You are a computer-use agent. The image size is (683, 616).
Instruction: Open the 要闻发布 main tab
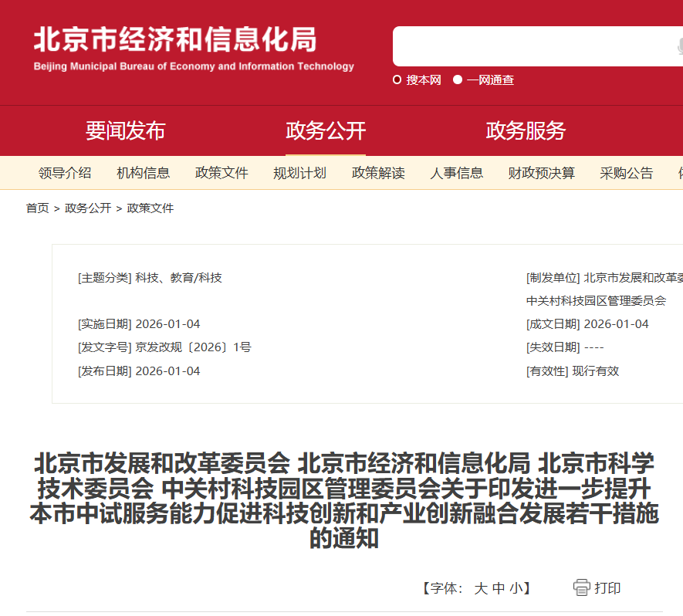(x=125, y=130)
